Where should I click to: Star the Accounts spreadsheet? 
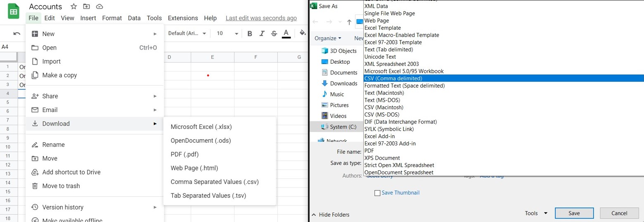coord(73,7)
